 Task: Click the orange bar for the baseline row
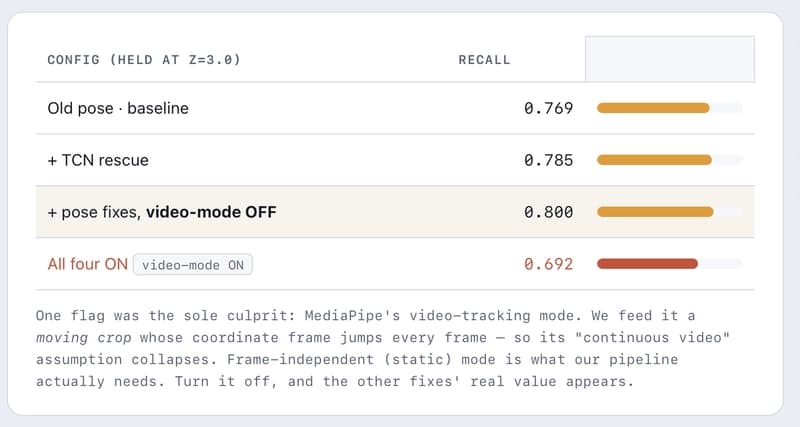click(x=653, y=108)
